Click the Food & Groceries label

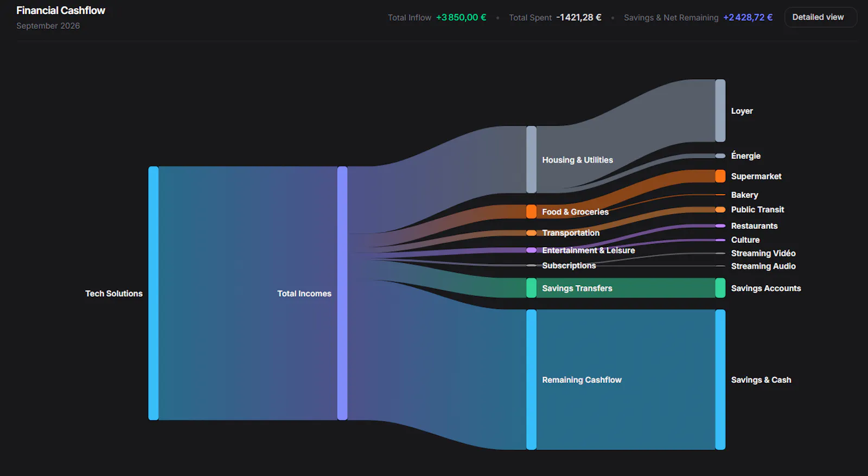click(x=575, y=212)
